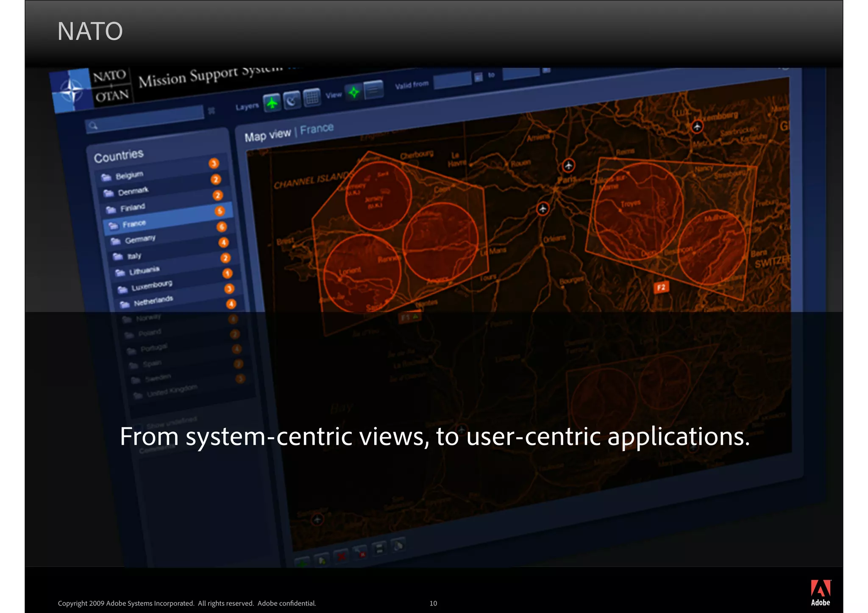Click the Le Mans label on the map
Screen dimensions: 868x613
click(x=493, y=251)
